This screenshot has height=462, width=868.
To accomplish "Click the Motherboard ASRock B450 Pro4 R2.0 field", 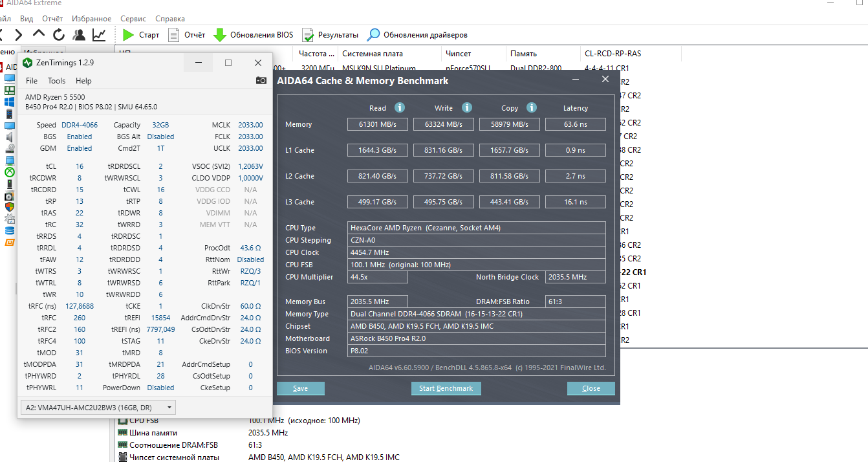I will (x=477, y=338).
